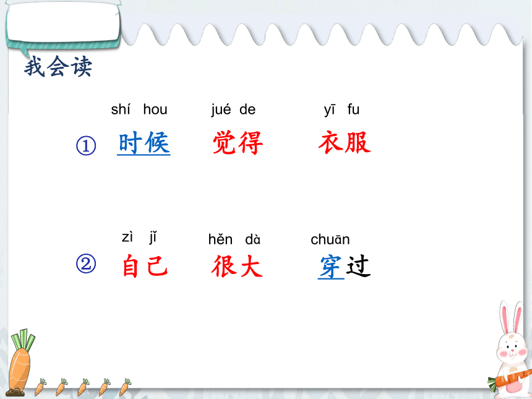This screenshot has width=532, height=399.
Task: Click the empty title box at top left
Action: click(x=63, y=22)
